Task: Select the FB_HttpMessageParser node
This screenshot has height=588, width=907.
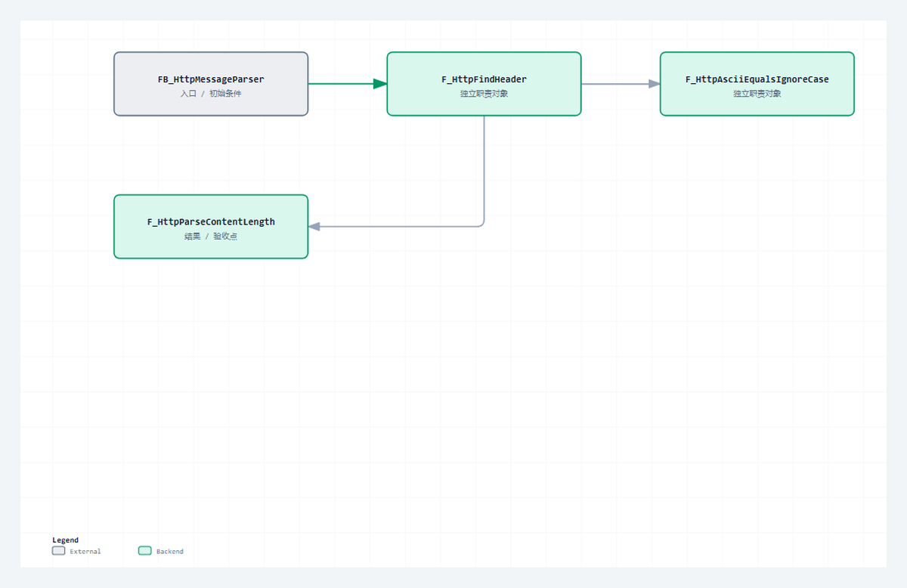Action: tap(211, 84)
